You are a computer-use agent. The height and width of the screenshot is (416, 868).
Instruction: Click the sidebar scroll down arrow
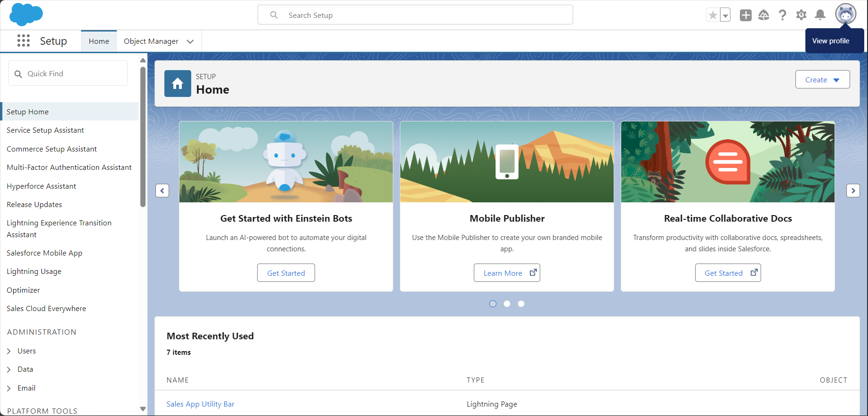pyautogui.click(x=143, y=409)
